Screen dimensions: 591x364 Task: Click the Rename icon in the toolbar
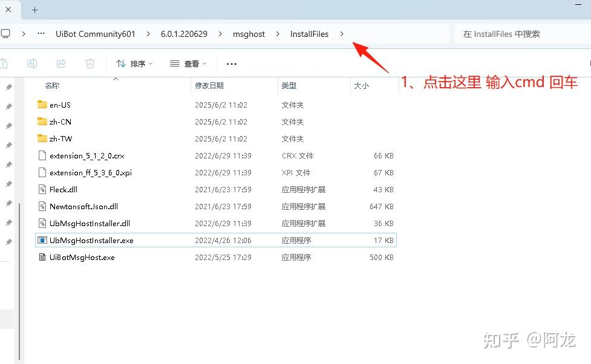32,63
